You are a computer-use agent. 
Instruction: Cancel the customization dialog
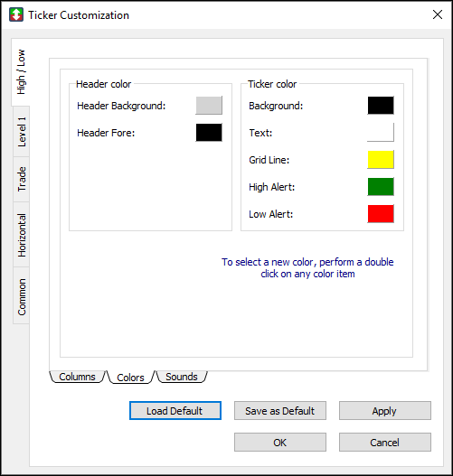tap(385, 443)
